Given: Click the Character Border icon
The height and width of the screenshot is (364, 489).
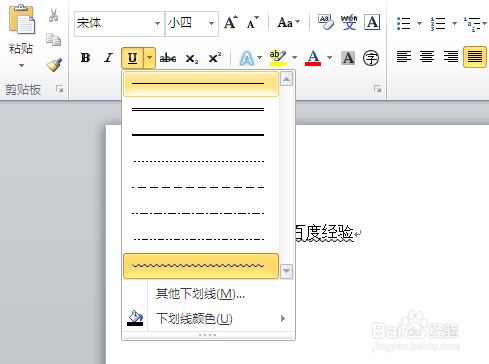Looking at the screenshot, I should click(372, 23).
